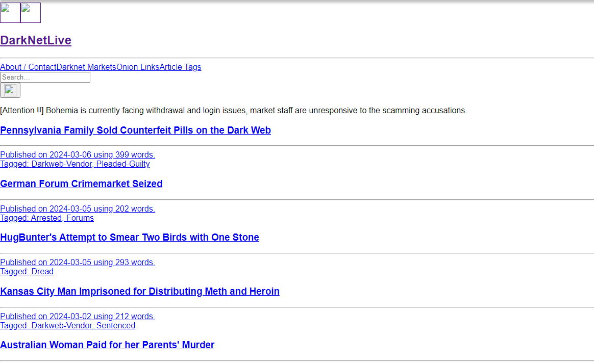This screenshot has height=364, width=594.
Task: Open the DarkNetLive site title link
Action: (x=36, y=40)
